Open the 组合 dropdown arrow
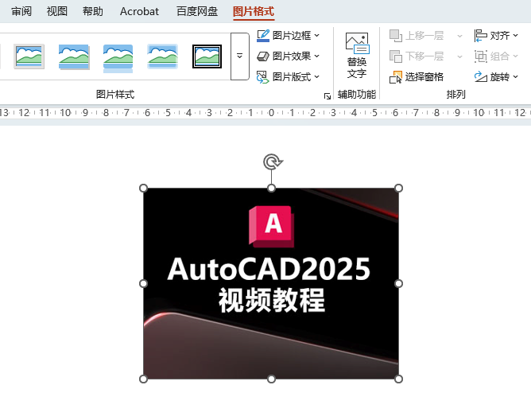The height and width of the screenshot is (420, 531). 515,56
